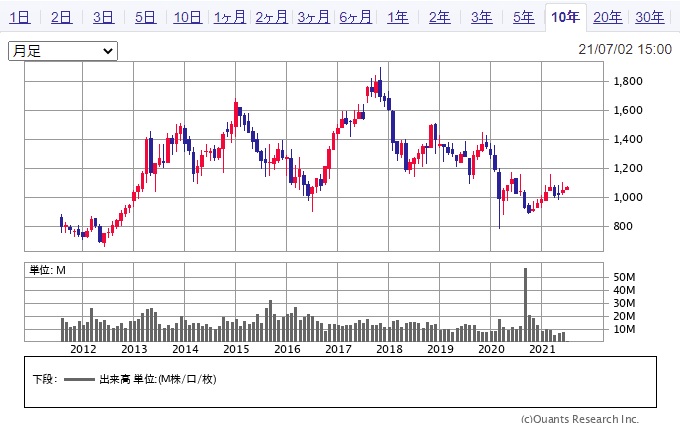
Task: Switch to the 20年 chart range
Action: coord(608,17)
